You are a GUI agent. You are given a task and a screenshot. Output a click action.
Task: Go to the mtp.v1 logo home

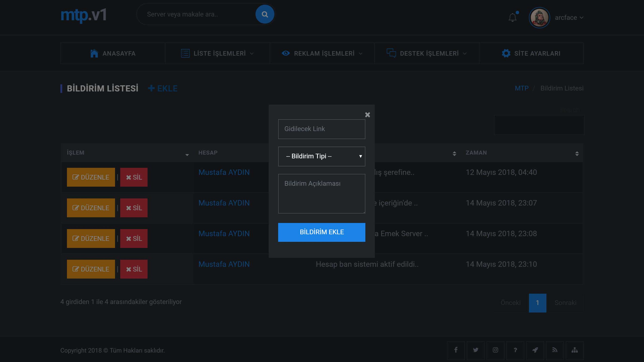[x=84, y=15]
